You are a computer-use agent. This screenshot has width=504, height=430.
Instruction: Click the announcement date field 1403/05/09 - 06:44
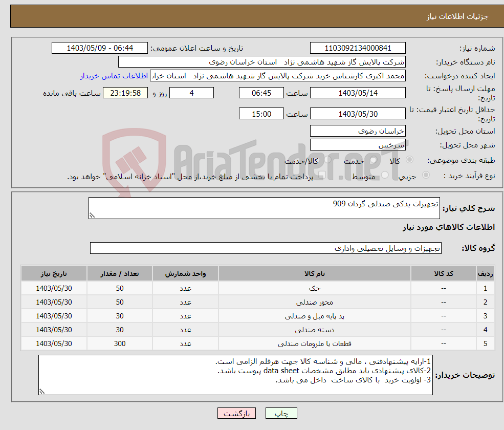[100, 48]
